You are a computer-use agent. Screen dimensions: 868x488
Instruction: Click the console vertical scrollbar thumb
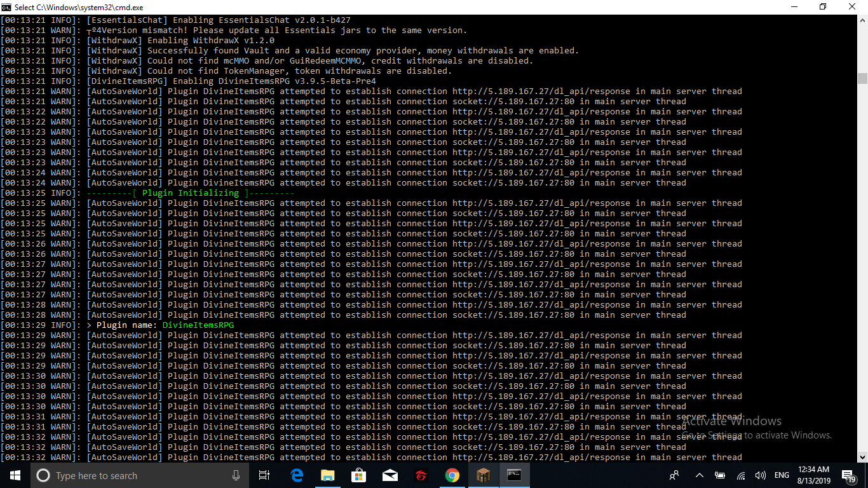[862, 78]
